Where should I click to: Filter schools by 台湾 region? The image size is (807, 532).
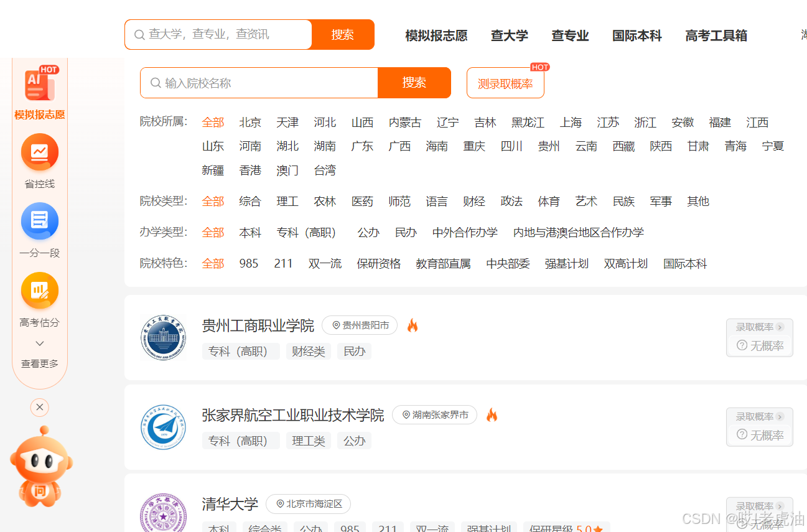click(325, 170)
